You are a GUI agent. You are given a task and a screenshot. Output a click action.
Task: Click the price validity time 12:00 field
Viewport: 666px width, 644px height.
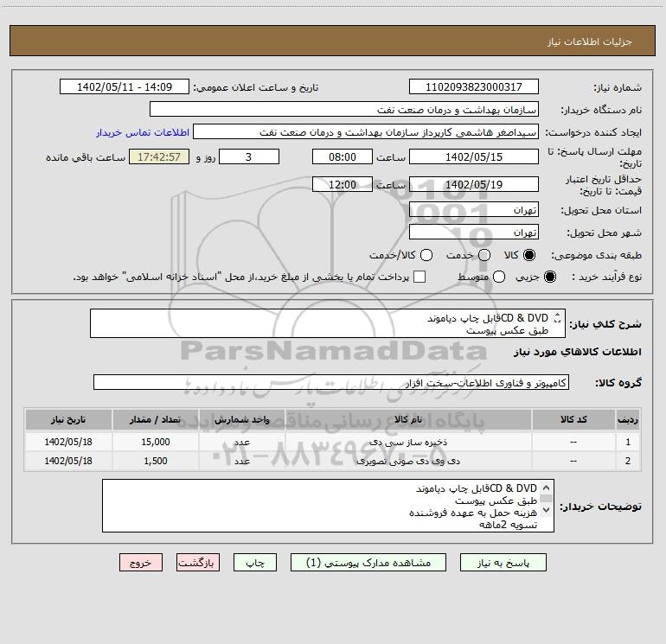click(x=343, y=184)
